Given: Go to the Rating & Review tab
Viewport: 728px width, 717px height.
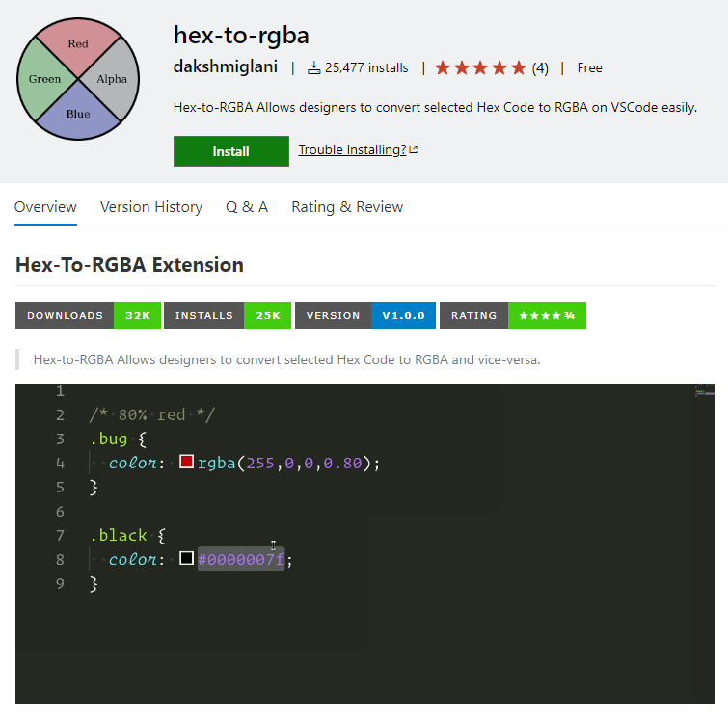Looking at the screenshot, I should pos(347,207).
